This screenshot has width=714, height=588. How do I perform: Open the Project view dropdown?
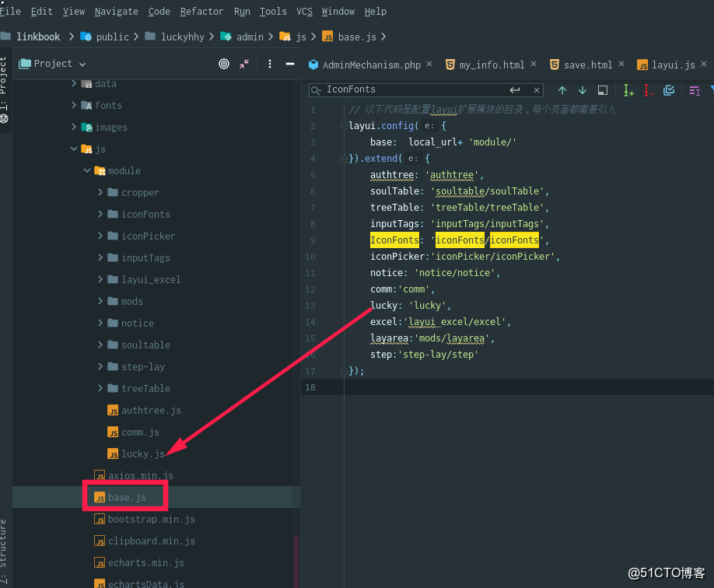53,64
